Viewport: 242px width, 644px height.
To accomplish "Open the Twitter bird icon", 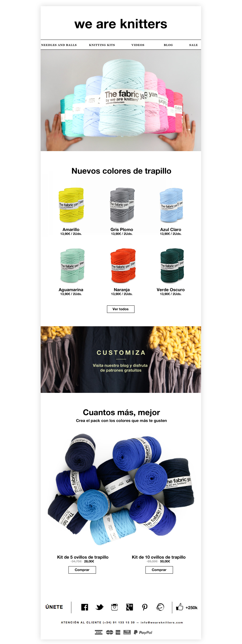I will 99,607.
